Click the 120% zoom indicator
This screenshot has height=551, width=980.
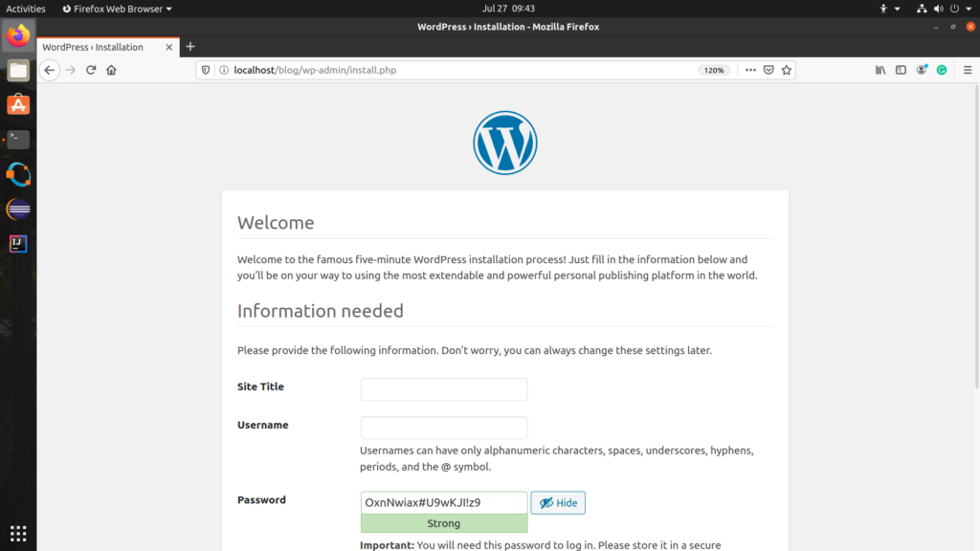pyautogui.click(x=714, y=70)
